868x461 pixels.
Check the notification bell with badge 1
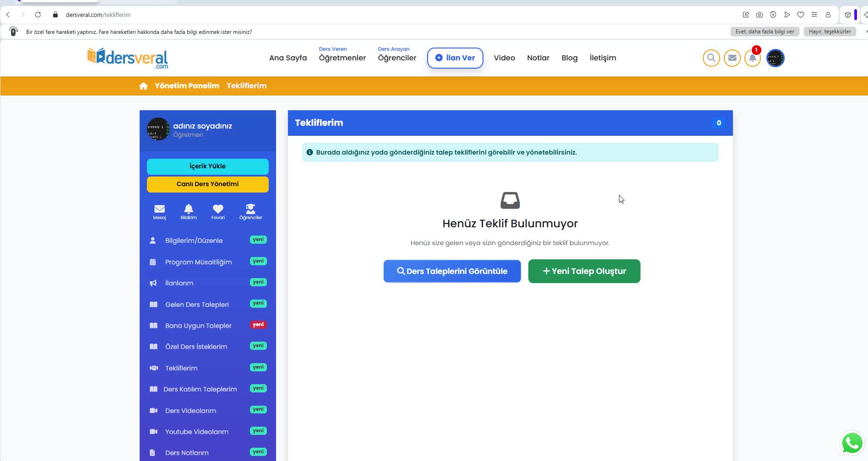pos(752,58)
